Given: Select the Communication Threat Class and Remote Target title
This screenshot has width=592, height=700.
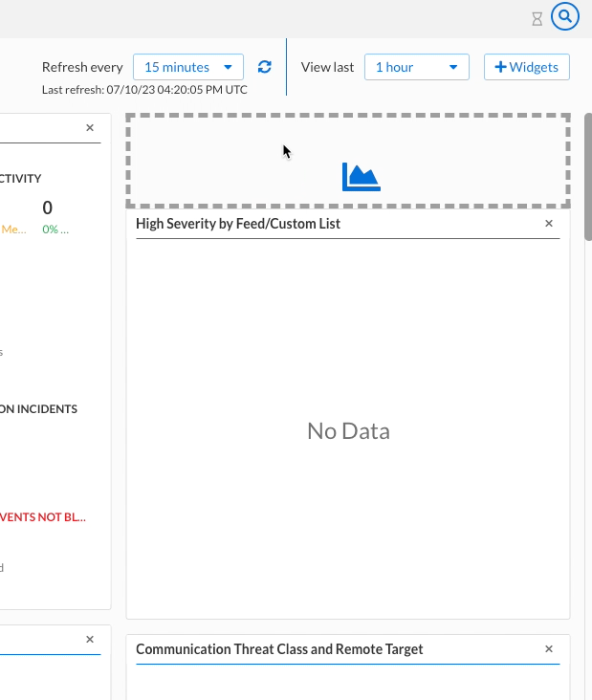Looking at the screenshot, I should (279, 648).
